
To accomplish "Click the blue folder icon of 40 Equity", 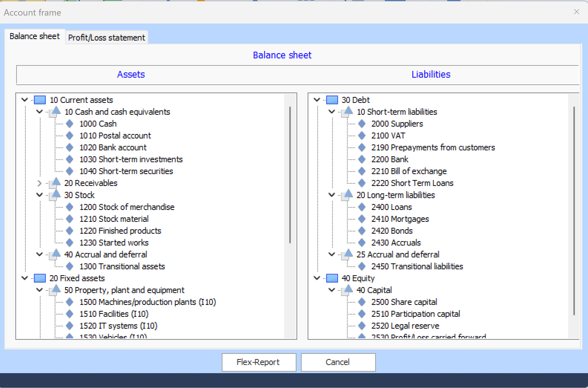I will coord(332,278).
